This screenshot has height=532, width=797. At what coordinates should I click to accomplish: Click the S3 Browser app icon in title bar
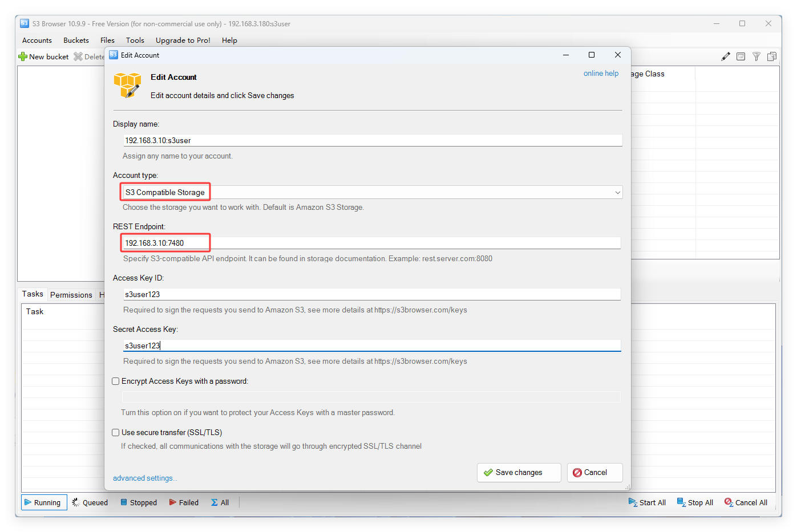click(x=25, y=23)
